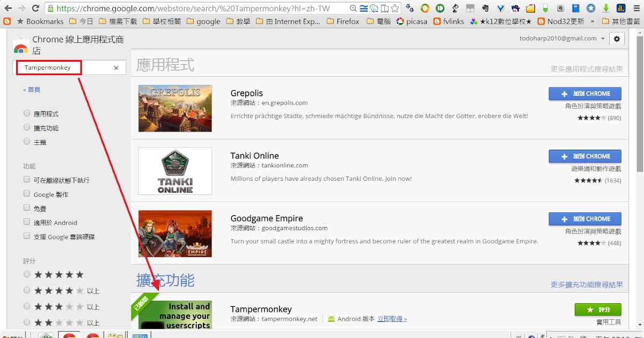The height and width of the screenshot is (338, 644).
Task: Click the orange ring extension icon
Action: (x=425, y=9)
